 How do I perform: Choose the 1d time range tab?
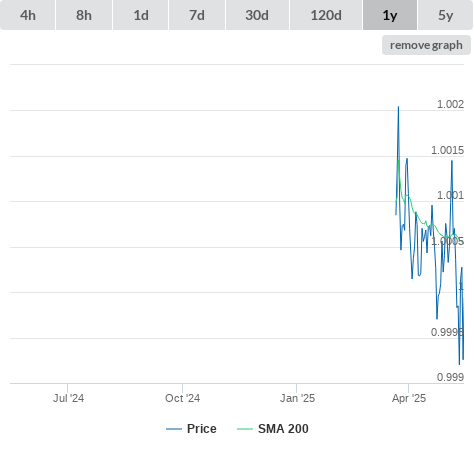[141, 15]
